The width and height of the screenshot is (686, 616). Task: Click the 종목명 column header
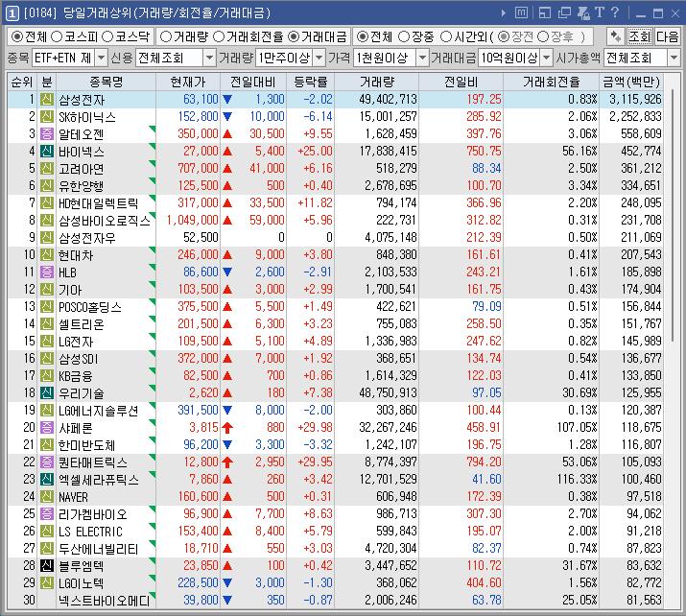point(106,82)
